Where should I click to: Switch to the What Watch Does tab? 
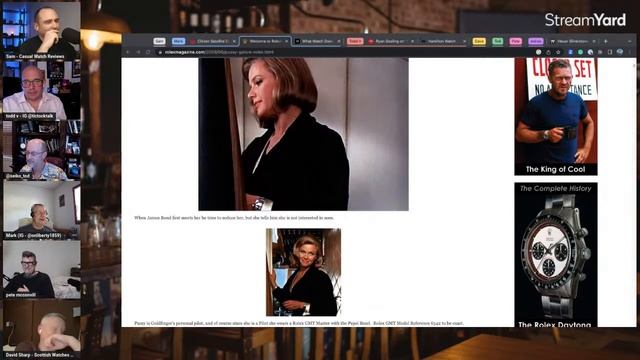(x=317, y=41)
